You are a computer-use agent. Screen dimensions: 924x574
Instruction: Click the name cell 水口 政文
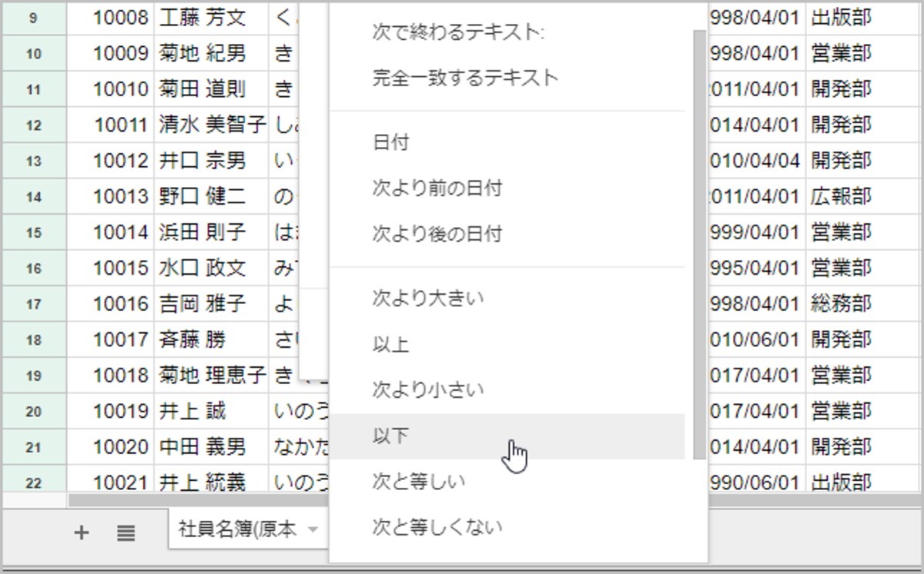pos(211,268)
